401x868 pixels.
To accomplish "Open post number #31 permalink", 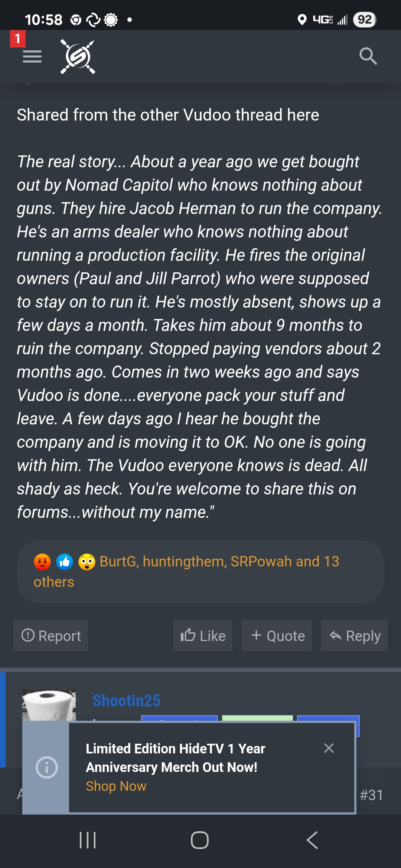I will (371, 795).
